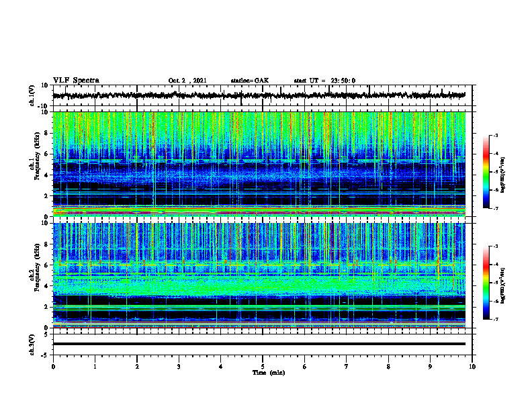Click the ch.2 colorbar log(PSD) unit label
Screen dimensions: 532x411
pos(503,286)
